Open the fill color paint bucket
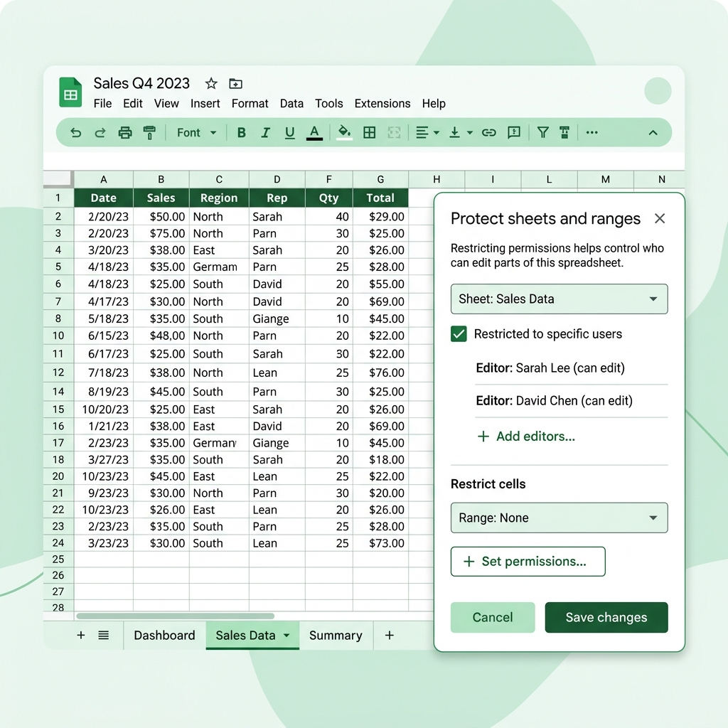Image resolution: width=728 pixels, height=728 pixels. [x=344, y=132]
